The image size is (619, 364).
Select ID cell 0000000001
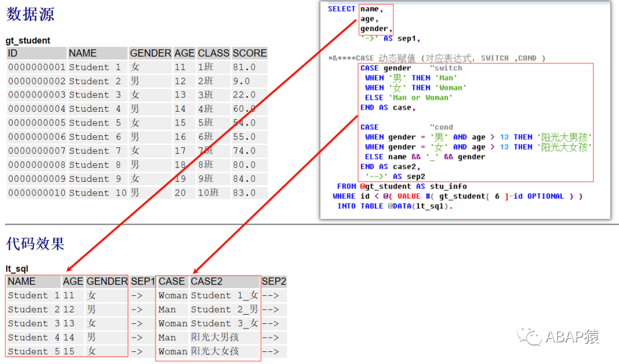point(37,67)
